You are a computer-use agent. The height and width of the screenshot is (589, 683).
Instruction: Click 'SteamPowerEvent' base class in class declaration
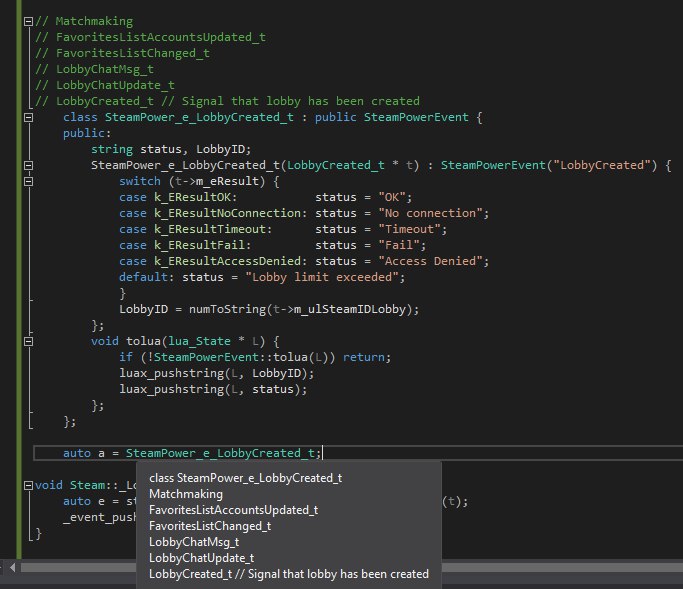[416, 117]
